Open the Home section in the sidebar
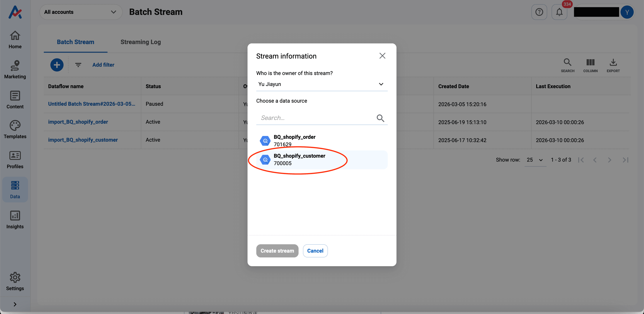The image size is (644, 314). [x=15, y=39]
